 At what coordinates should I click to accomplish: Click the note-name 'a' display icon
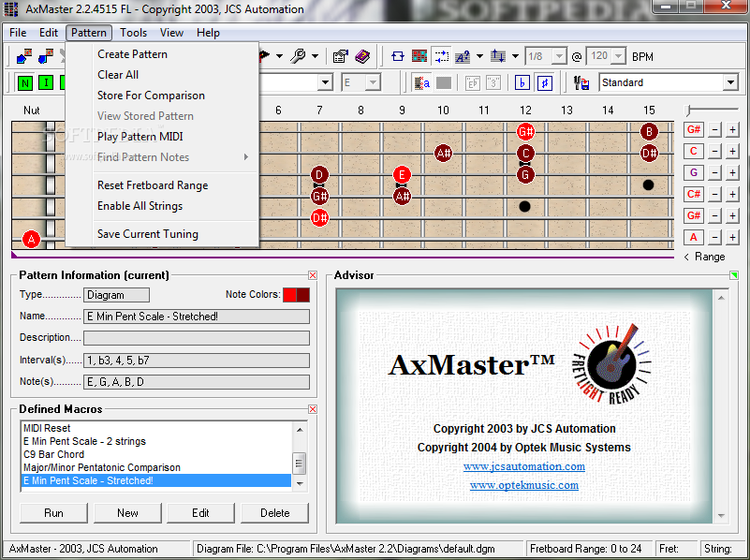[x=422, y=82]
